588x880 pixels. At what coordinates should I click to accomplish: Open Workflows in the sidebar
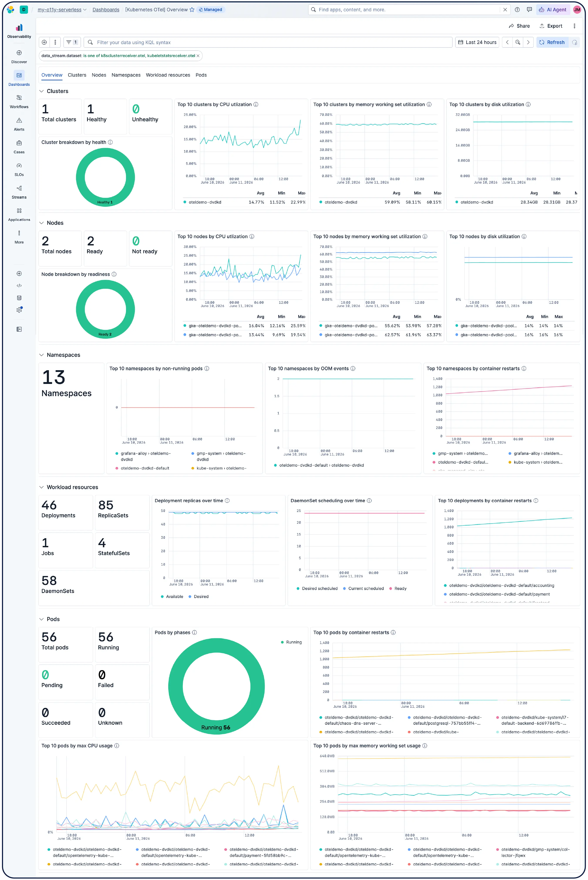coord(19,102)
